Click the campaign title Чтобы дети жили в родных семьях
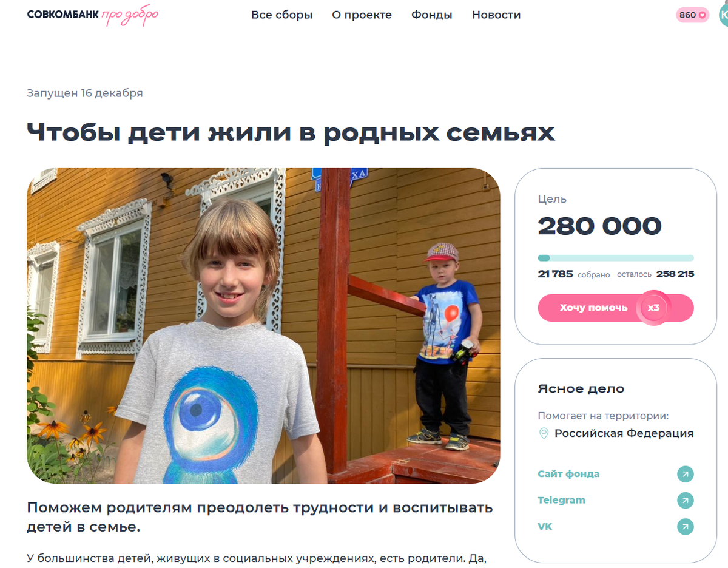This screenshot has height=568, width=728. [291, 133]
